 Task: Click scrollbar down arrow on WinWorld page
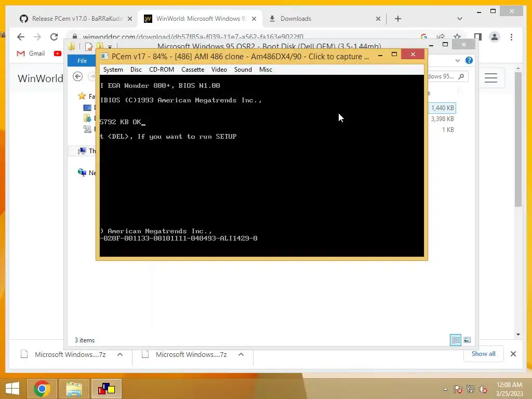[x=518, y=335]
